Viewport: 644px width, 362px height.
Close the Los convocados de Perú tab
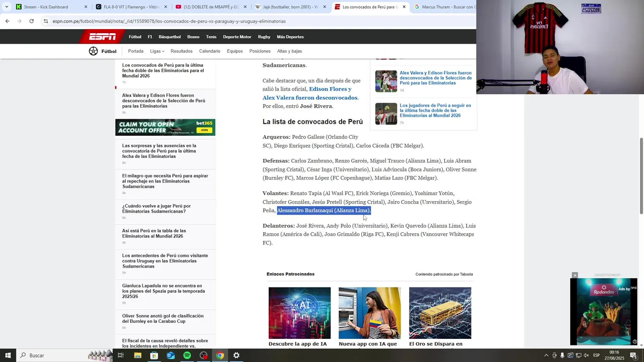coord(404,7)
